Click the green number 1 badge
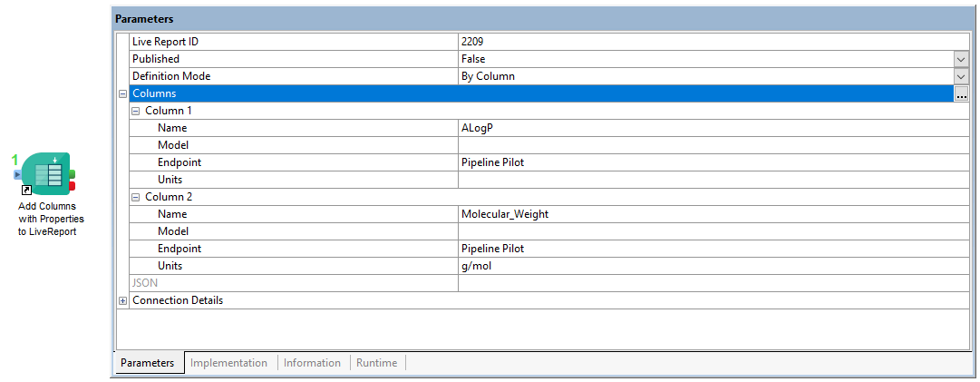This screenshot has height=382, width=980. [x=15, y=160]
